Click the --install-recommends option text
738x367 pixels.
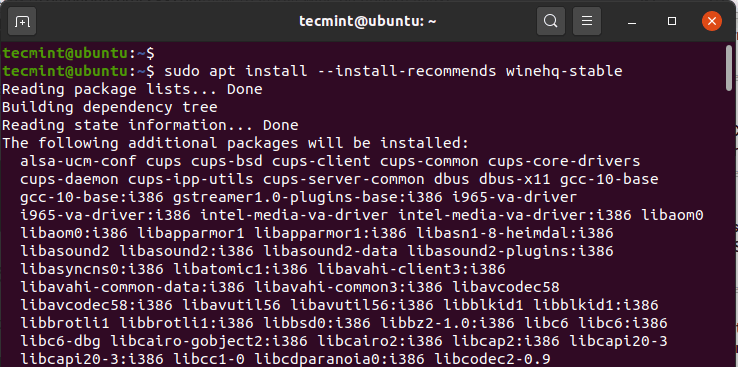(x=405, y=72)
